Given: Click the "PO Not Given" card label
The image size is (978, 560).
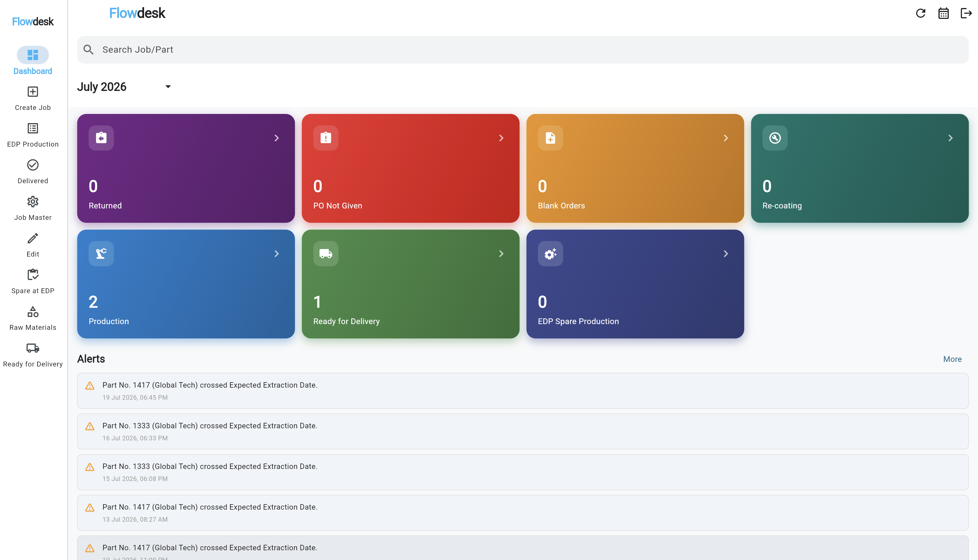Looking at the screenshot, I should 337,206.
